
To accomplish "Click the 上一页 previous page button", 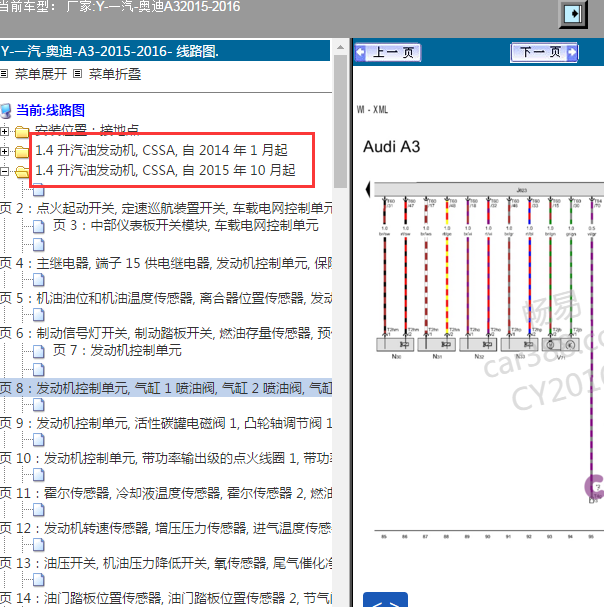I will 388,52.
